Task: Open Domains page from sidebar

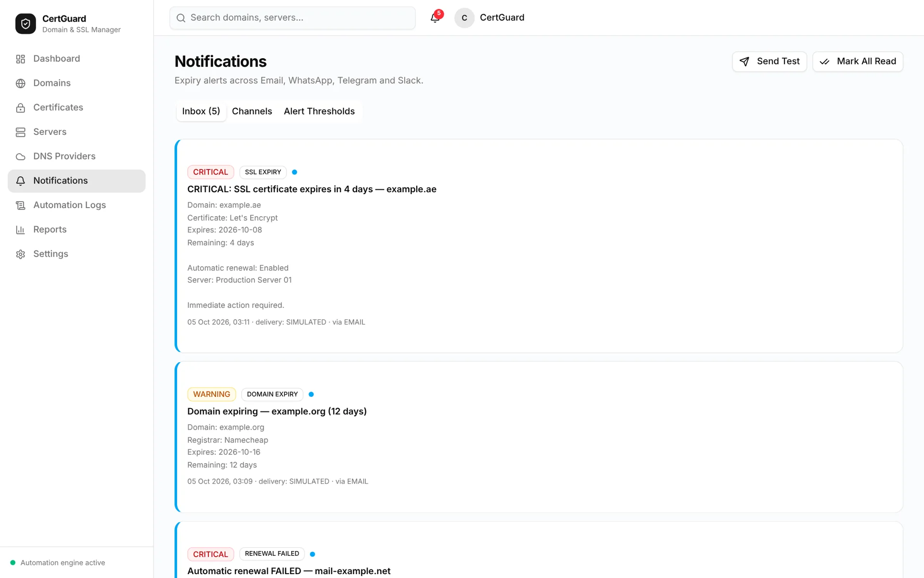Action: [77, 83]
